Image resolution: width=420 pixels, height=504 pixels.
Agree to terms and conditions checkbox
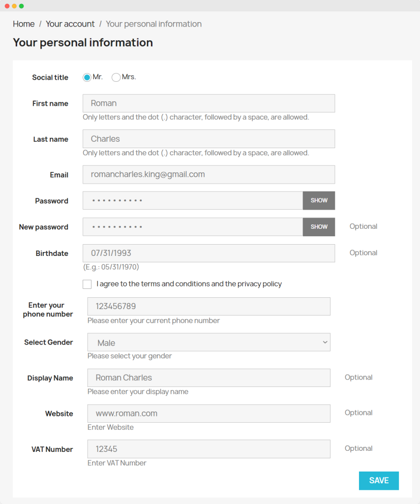(87, 284)
